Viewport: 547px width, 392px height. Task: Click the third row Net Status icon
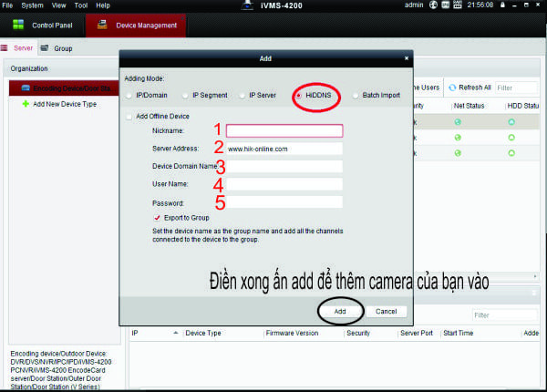coord(458,153)
